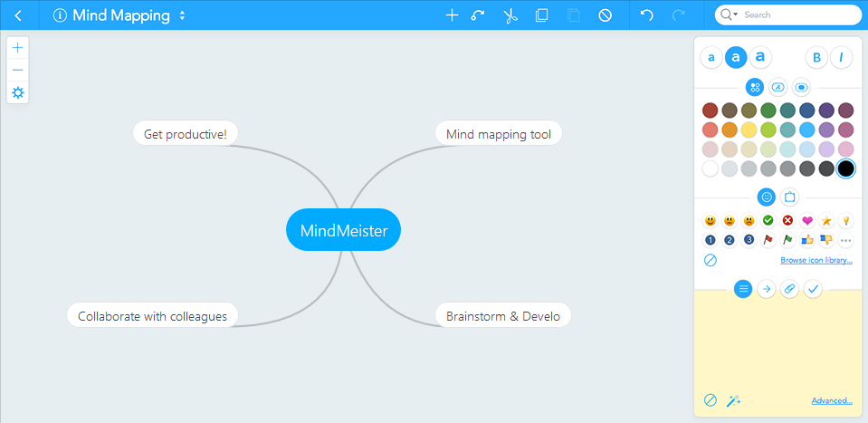868x423 pixels.
Task: Remove icons using circle-slash below number 1
Action: pyautogui.click(x=711, y=260)
